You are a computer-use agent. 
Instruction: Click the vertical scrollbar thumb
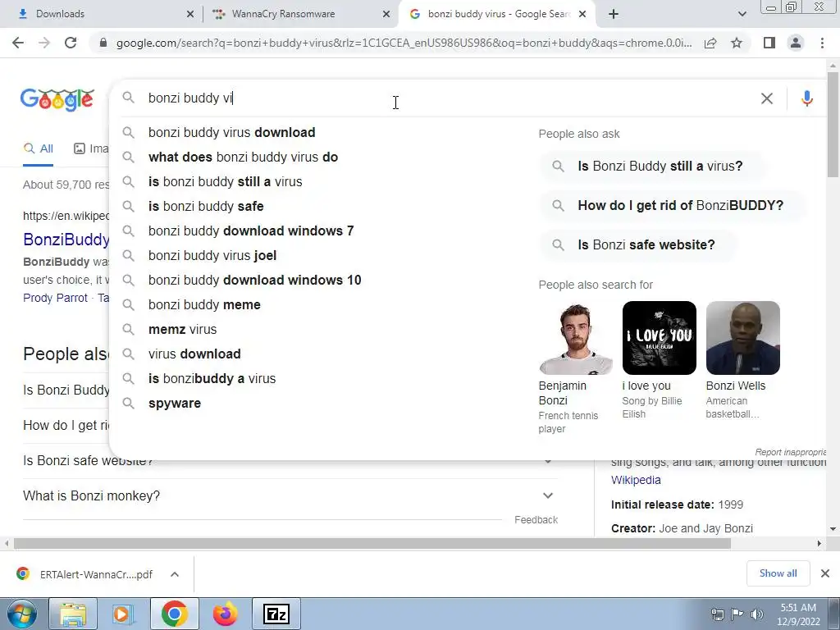(x=833, y=125)
